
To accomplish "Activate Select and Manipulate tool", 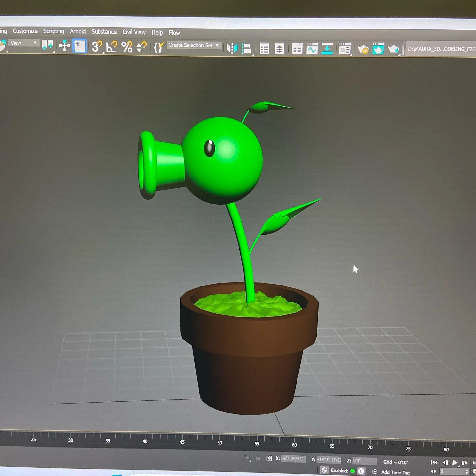I will click(64, 46).
